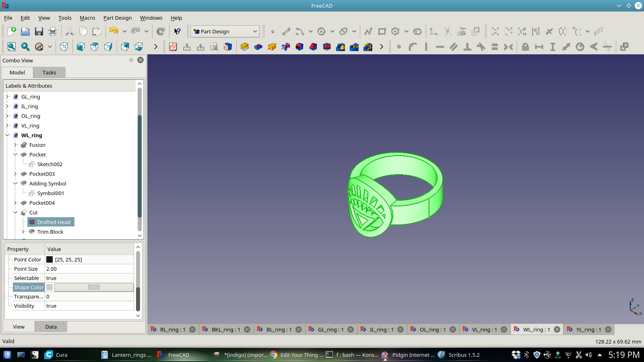Switch to the Tasks tab
Screen dimensions: 644x362
pyautogui.click(x=50, y=72)
